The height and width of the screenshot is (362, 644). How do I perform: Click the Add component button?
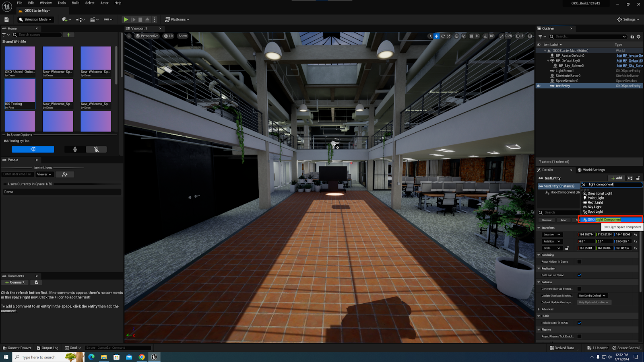[616, 178]
